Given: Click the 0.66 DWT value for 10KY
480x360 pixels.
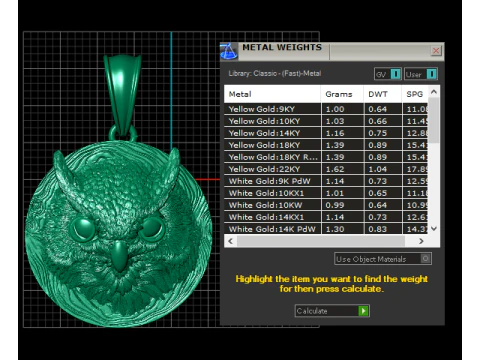Looking at the screenshot, I should click(377, 121).
